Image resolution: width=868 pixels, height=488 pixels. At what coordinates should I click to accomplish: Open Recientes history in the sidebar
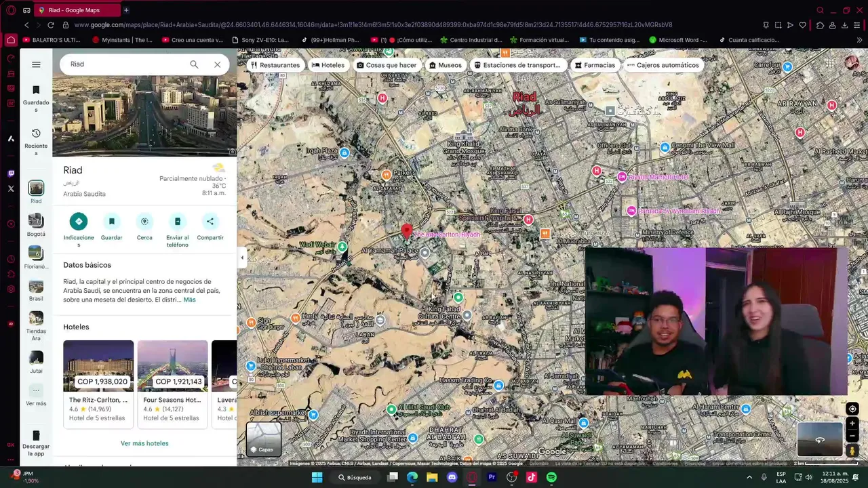[x=36, y=142]
